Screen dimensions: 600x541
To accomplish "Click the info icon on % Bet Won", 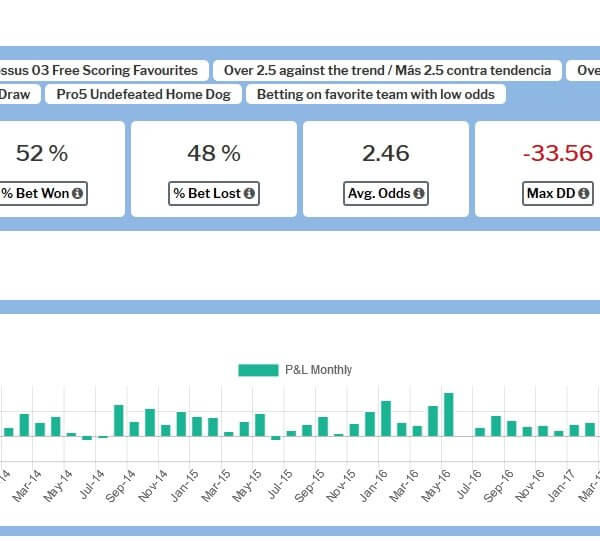I will click(77, 194).
